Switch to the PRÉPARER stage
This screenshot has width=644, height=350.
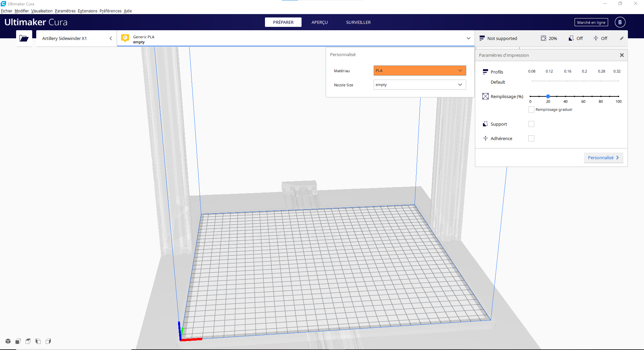point(283,22)
